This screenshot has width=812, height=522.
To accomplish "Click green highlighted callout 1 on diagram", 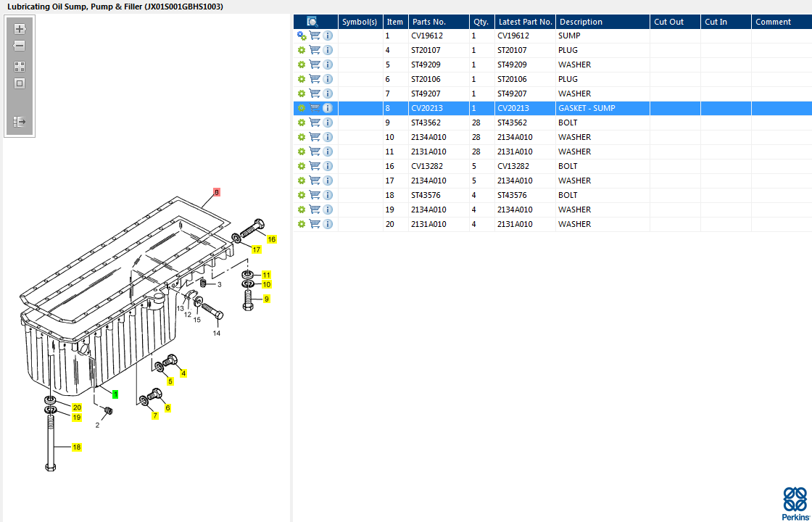I will tap(115, 394).
